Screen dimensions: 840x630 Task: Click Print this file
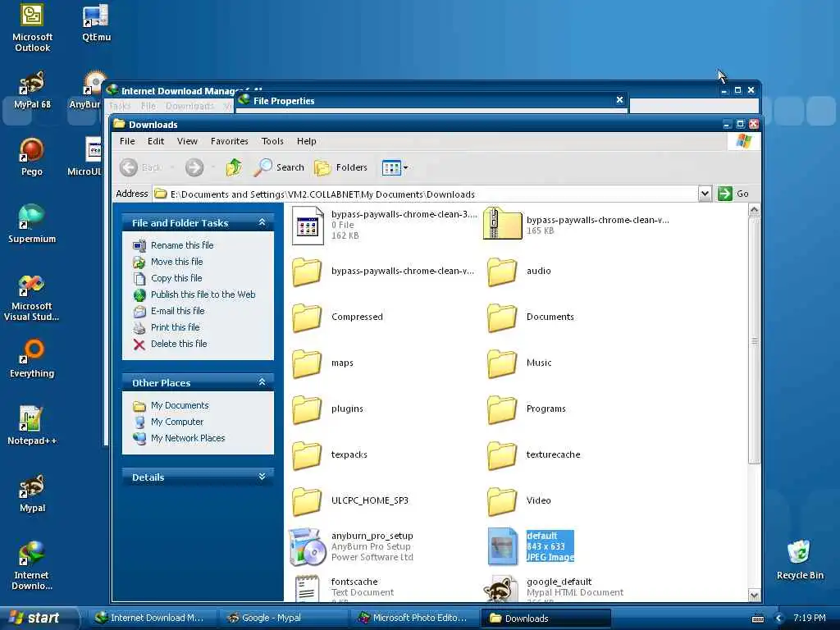click(176, 327)
